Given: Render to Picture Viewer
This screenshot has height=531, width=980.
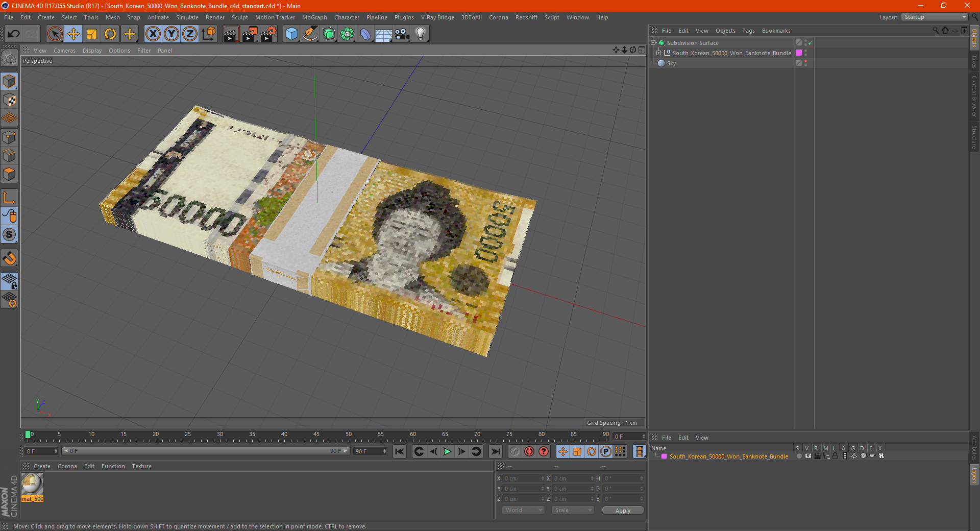Looking at the screenshot, I should point(250,34).
